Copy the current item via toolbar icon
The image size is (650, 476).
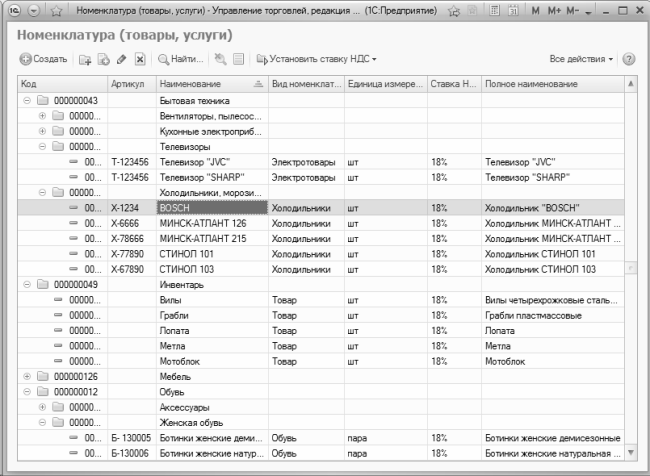(103, 59)
